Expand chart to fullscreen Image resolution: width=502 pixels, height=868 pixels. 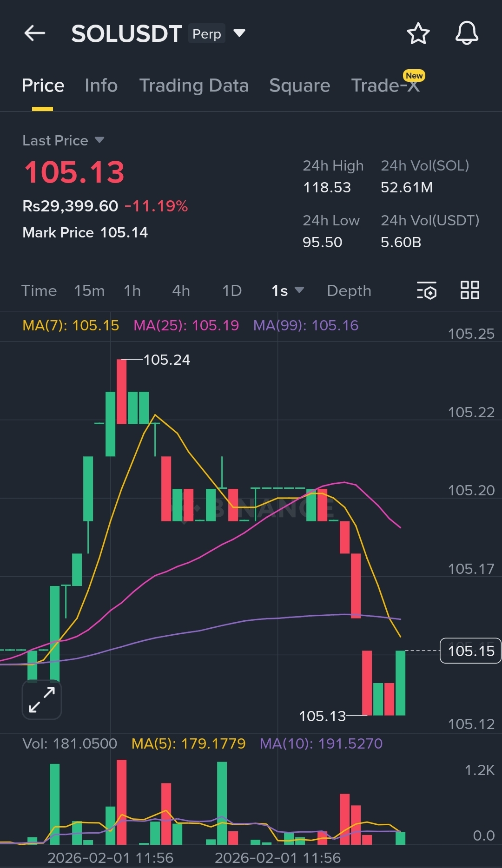point(42,699)
